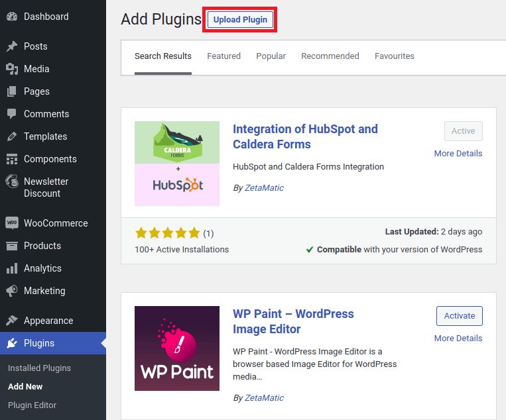Activate the WP Paint plugin
Viewport: 506px width, 420px height.
(459, 316)
